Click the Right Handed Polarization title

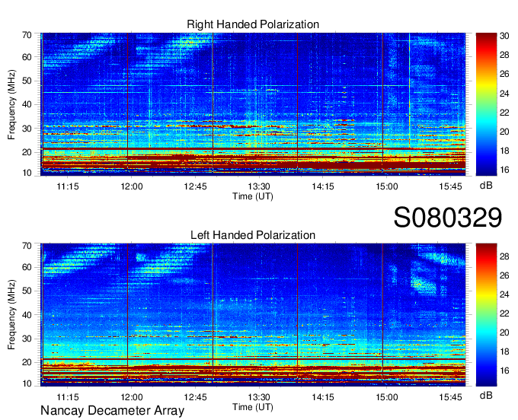point(253,24)
